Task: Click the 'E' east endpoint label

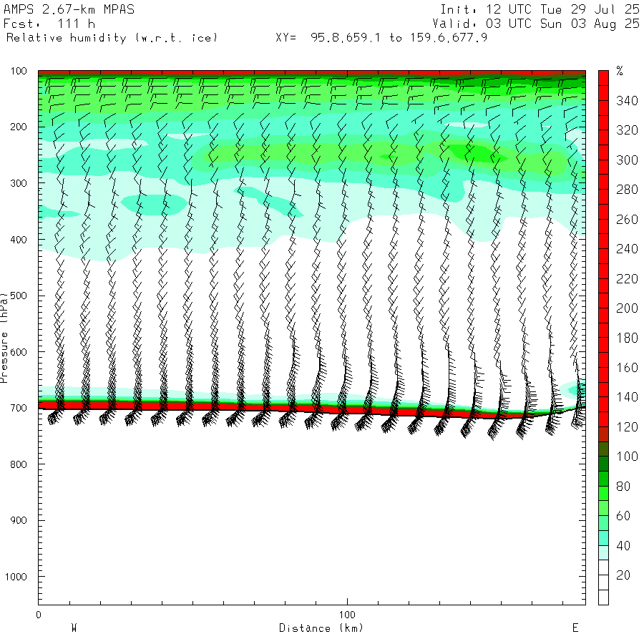Action: point(575,628)
